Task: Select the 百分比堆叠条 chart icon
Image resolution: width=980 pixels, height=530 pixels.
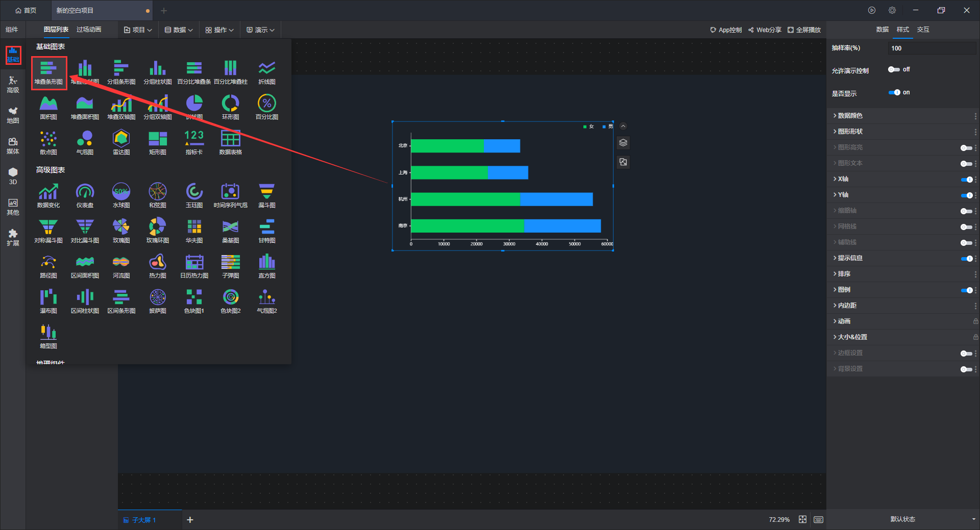Action: [194, 72]
